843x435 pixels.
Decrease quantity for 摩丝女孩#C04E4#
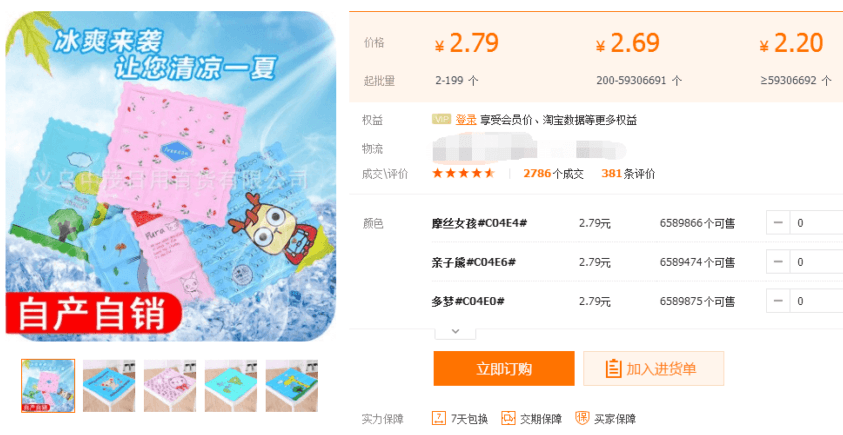[x=778, y=223]
